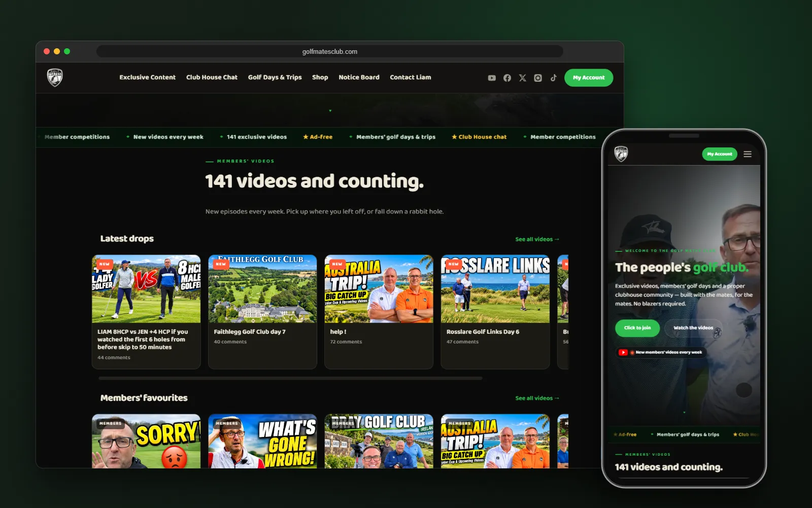Open See all videos link beside Latest drops
This screenshot has width=812, height=508.
pos(537,239)
